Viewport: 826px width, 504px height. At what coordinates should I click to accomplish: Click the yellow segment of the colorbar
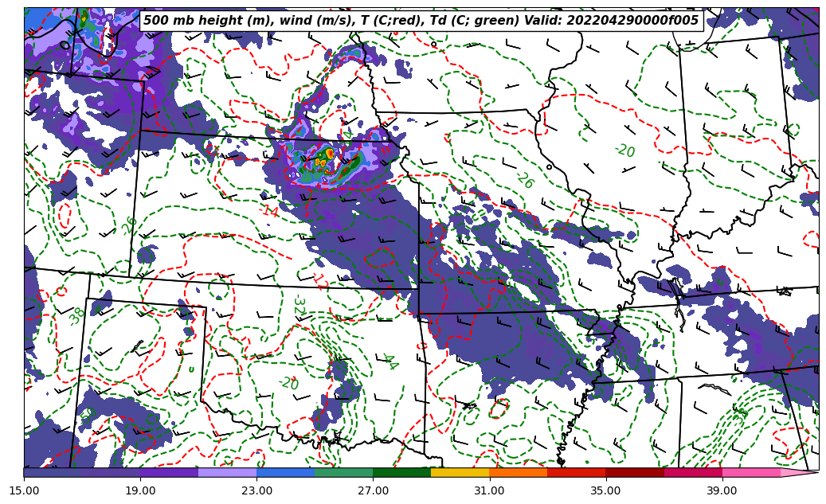[460, 473]
